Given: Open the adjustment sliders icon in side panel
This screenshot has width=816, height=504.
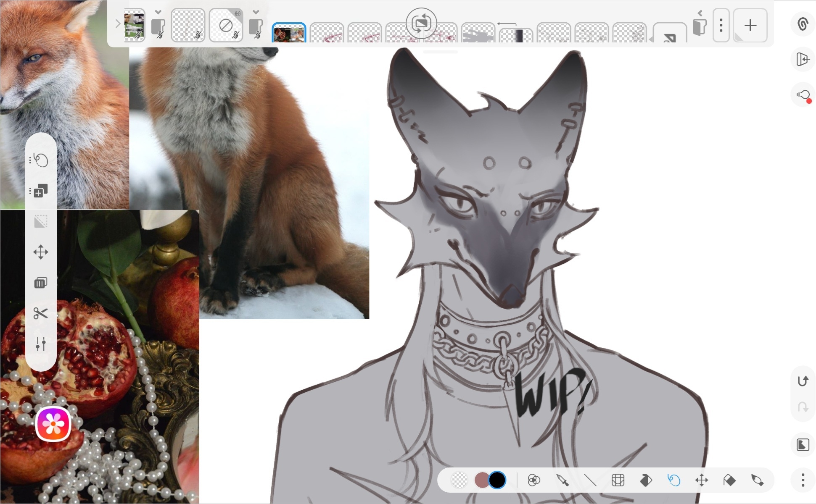Looking at the screenshot, I should (x=41, y=344).
